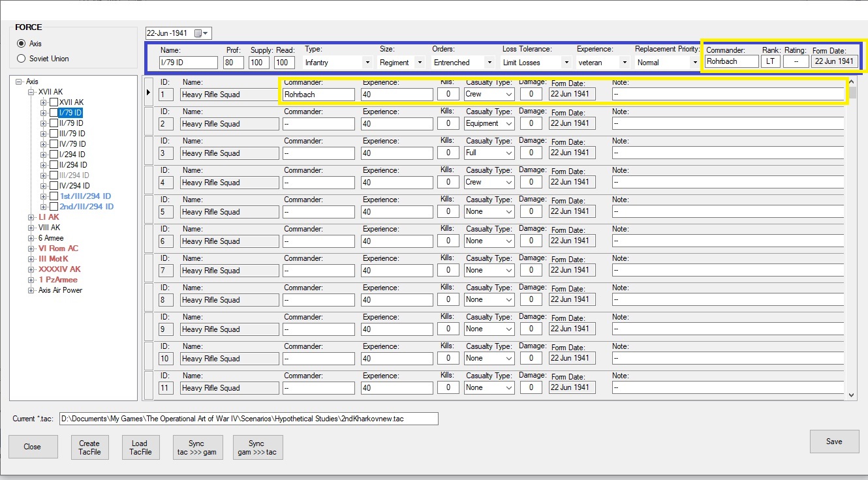Click the commander Rating field
The height and width of the screenshot is (480, 868).
[x=796, y=61]
